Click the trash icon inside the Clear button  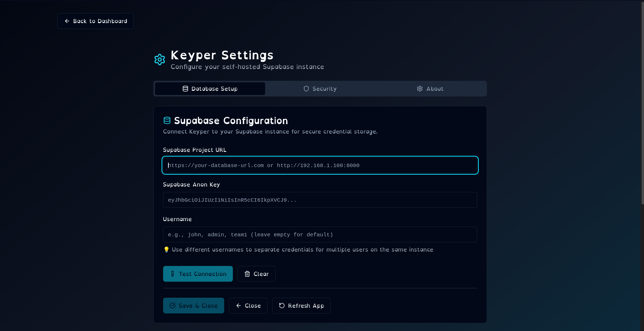click(x=247, y=274)
